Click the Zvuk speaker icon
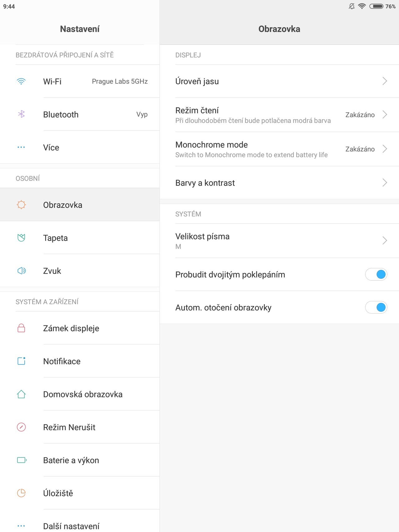This screenshot has height=532, width=399. (21, 271)
